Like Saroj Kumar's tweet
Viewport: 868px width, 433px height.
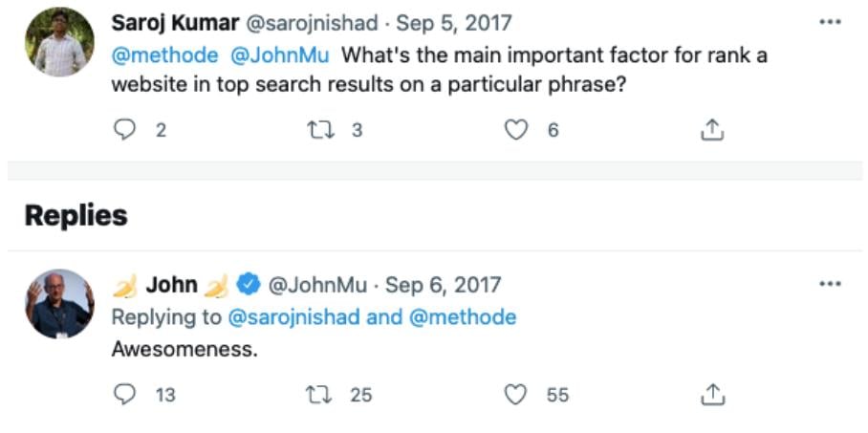[516, 130]
